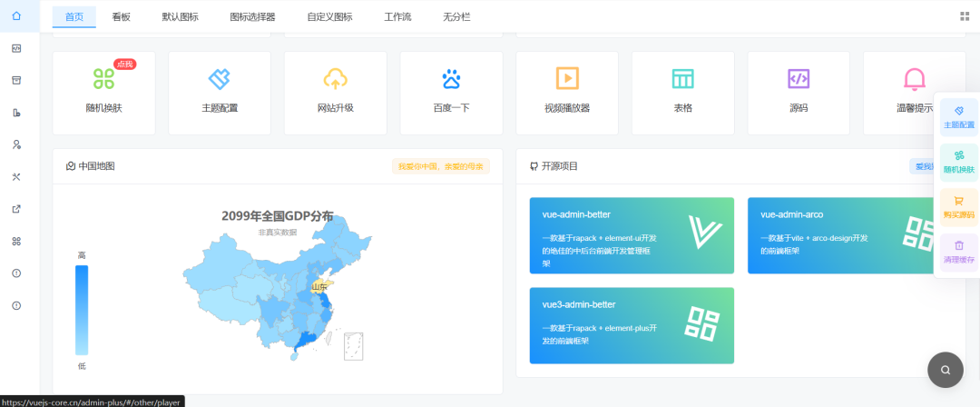The width and height of the screenshot is (980, 407).
Task: Click the trash icon for 清理缓存
Action: pos(959,245)
